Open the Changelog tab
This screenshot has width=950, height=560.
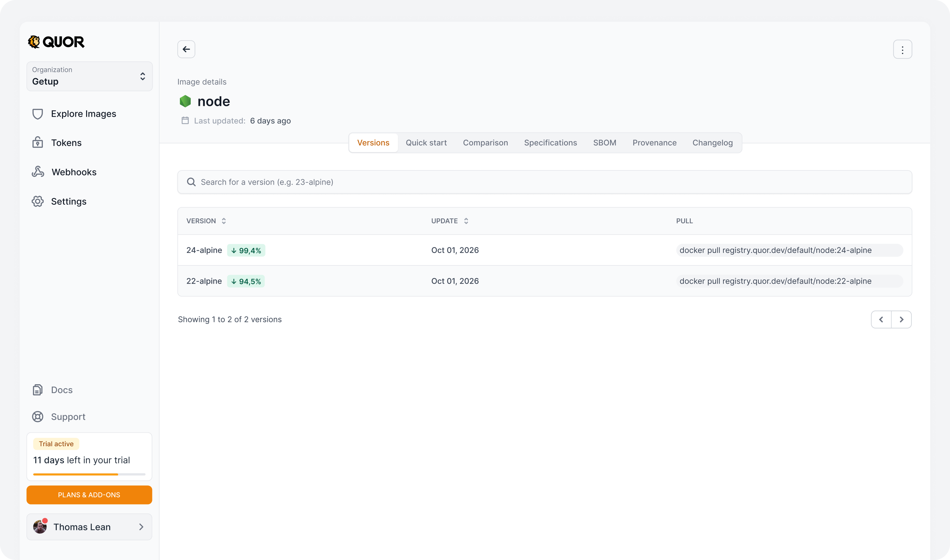(712, 143)
